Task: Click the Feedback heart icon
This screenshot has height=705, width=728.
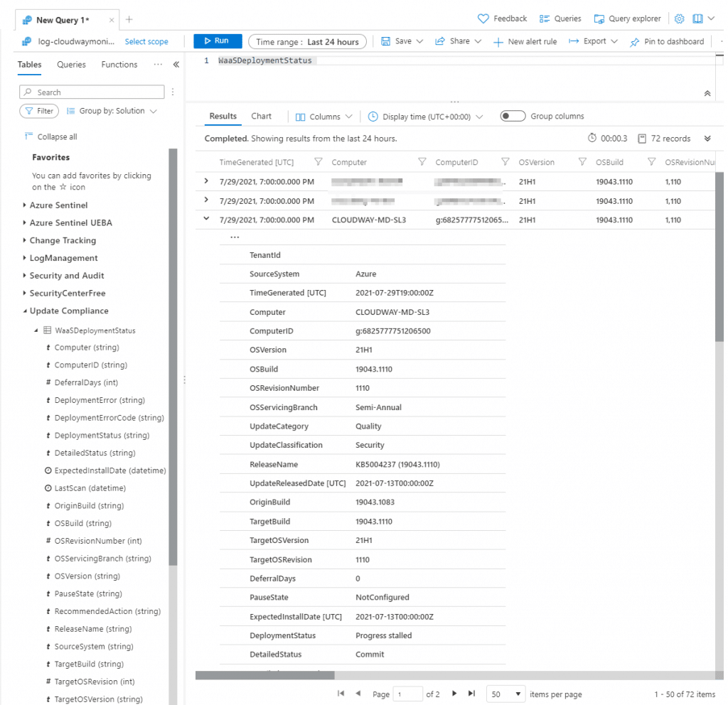Action: (x=483, y=18)
